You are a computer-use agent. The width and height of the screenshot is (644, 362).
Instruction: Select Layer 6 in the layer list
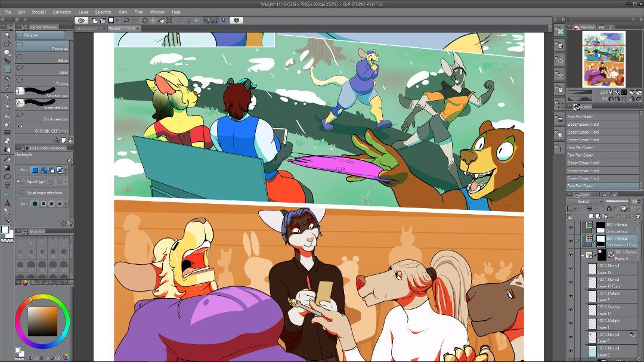(612, 338)
